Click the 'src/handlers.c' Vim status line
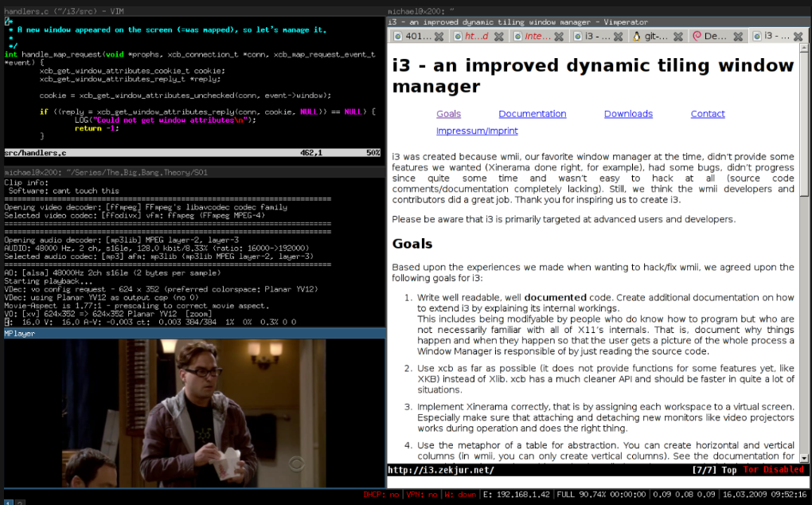The height and width of the screenshot is (505, 812). pos(193,153)
